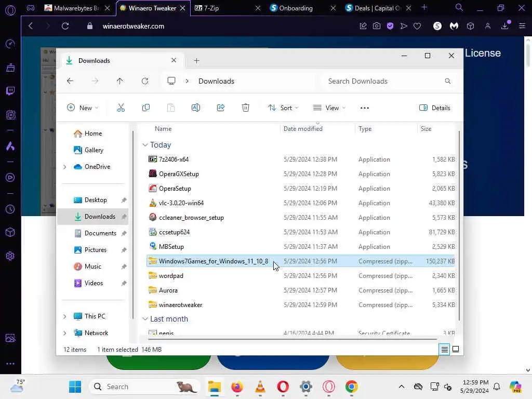Screen dimensions: 532x399
Task: Open Twitch in Opera GX sidebar
Action: (10, 90)
